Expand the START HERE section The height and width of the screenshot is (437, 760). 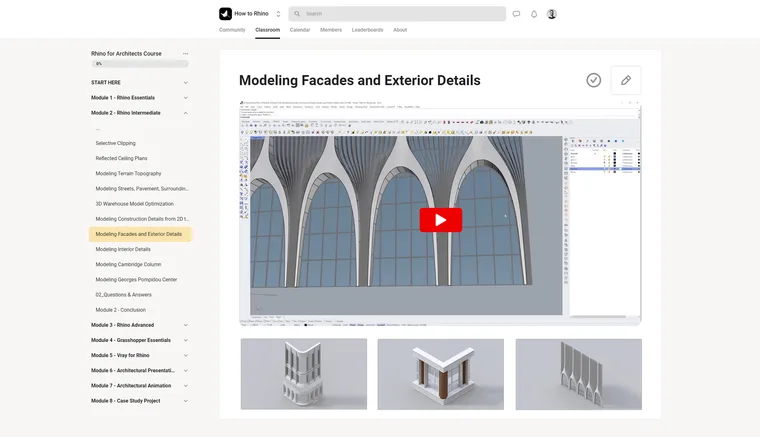pyautogui.click(x=140, y=82)
